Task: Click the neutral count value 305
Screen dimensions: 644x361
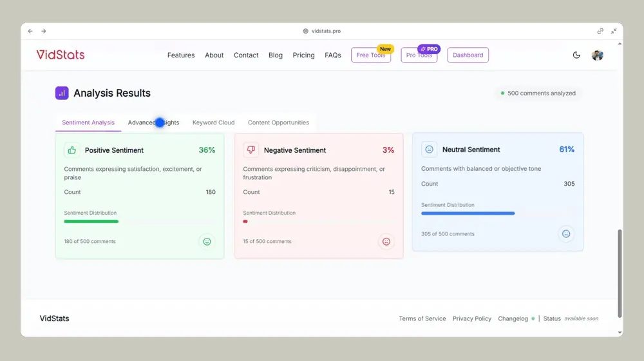Action: (x=569, y=184)
